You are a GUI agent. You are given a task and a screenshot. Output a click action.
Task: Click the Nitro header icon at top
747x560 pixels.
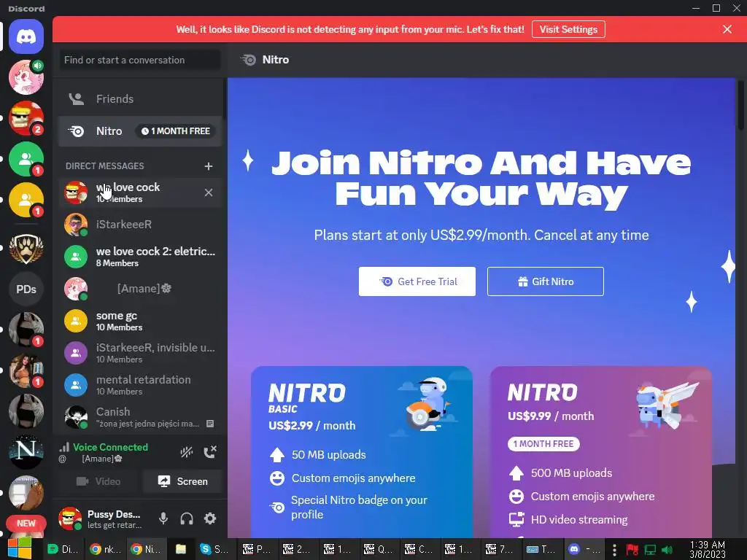(x=248, y=60)
